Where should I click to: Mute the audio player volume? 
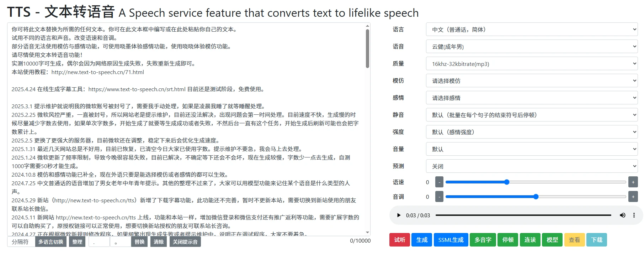(622, 215)
